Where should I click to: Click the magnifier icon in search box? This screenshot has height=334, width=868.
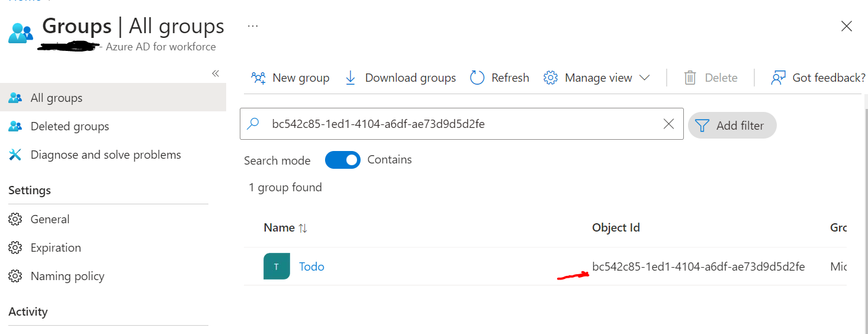coord(253,124)
